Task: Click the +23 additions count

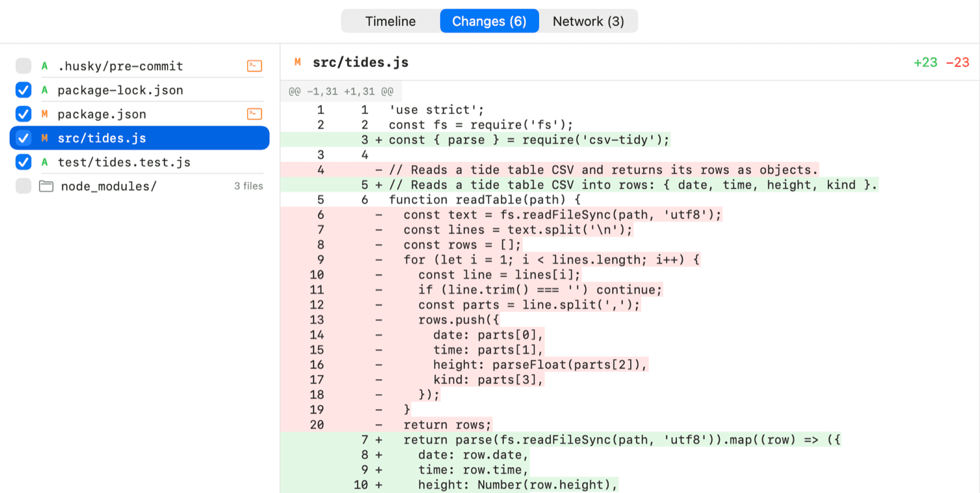Action: pos(925,62)
